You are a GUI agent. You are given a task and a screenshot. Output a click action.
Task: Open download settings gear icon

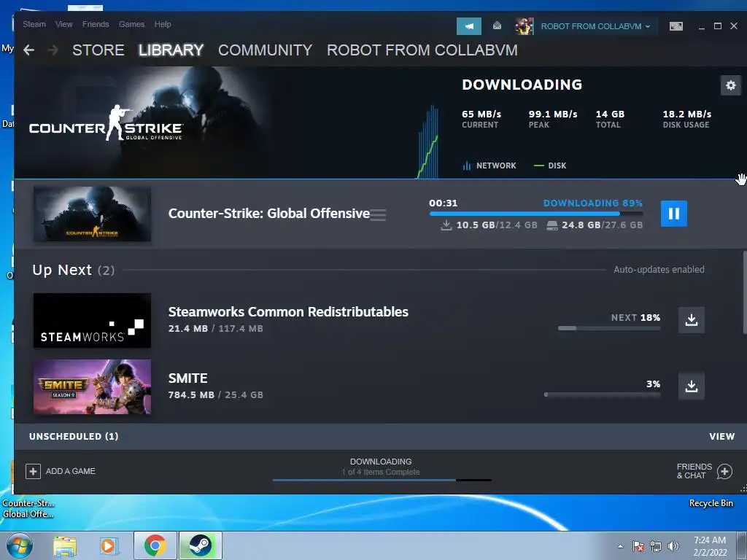[731, 86]
